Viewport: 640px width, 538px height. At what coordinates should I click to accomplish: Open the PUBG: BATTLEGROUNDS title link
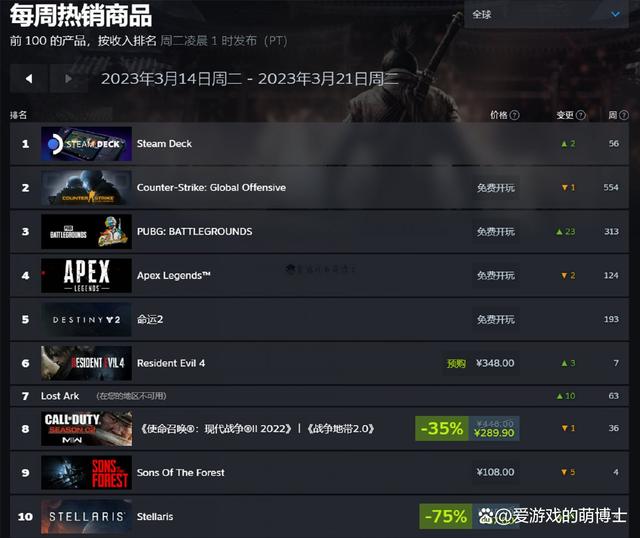194,231
